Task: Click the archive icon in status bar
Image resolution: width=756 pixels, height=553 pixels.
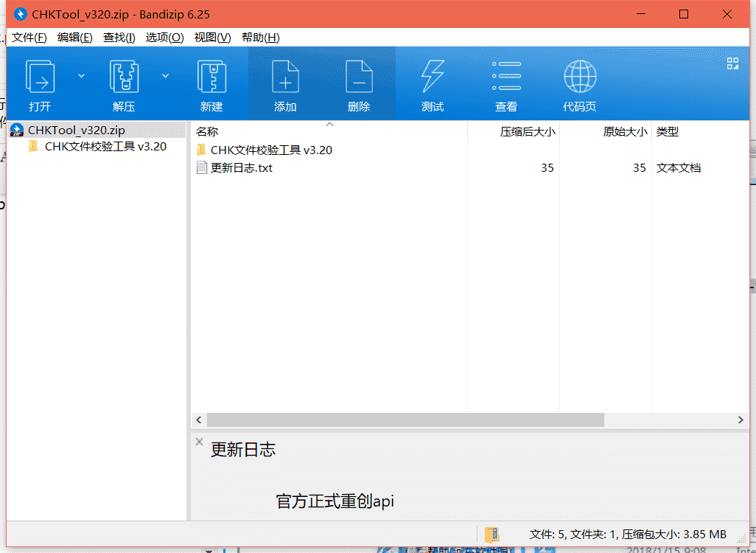Action: 491,535
